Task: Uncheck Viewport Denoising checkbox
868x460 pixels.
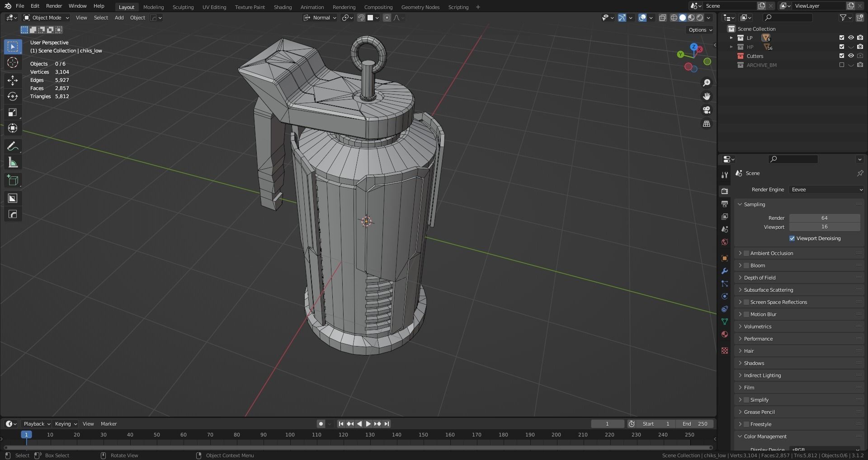Action: pyautogui.click(x=792, y=238)
